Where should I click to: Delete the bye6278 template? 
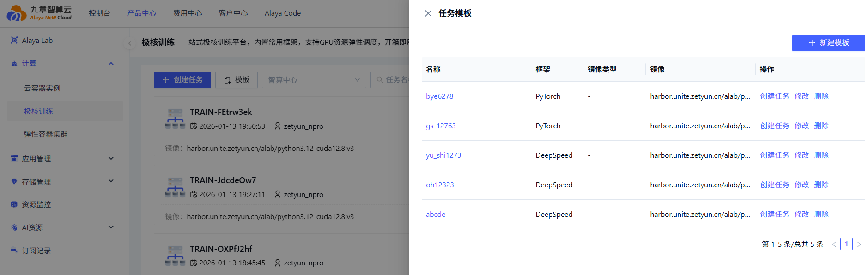tap(821, 96)
